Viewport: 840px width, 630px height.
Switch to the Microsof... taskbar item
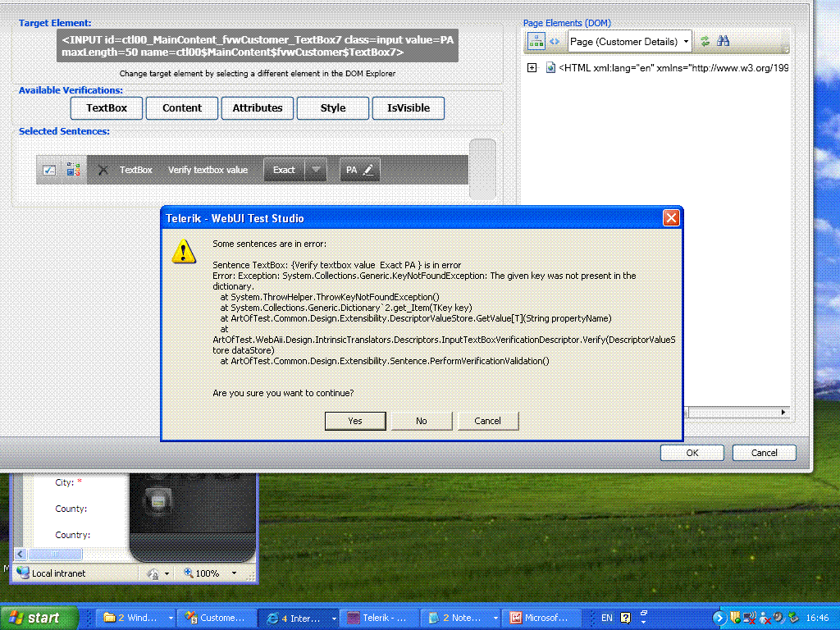[x=540, y=619]
